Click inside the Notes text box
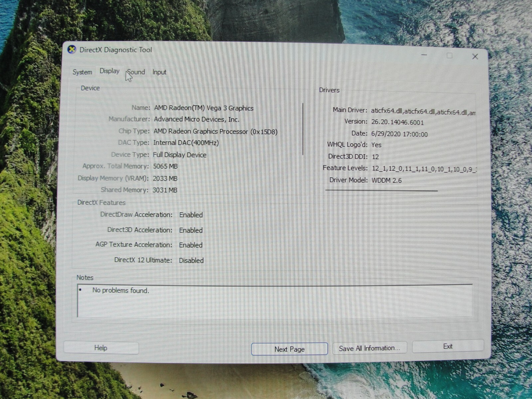The image size is (532, 399). pyautogui.click(x=275, y=301)
